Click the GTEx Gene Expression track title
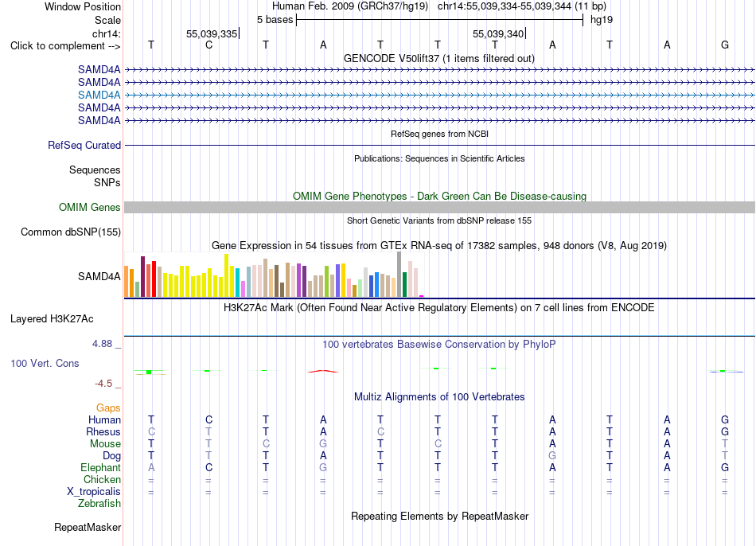The image size is (756, 546). coord(438,245)
